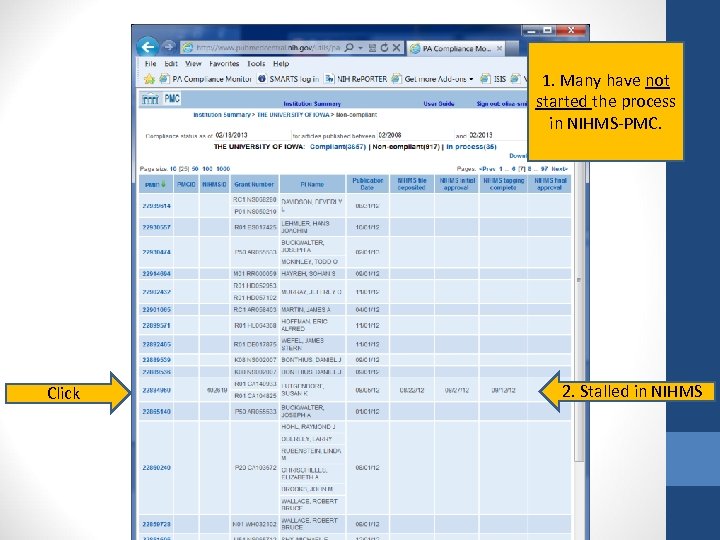Click the compatibility view icon in address bar
This screenshot has height=540, width=720.
pyautogui.click(x=372, y=48)
